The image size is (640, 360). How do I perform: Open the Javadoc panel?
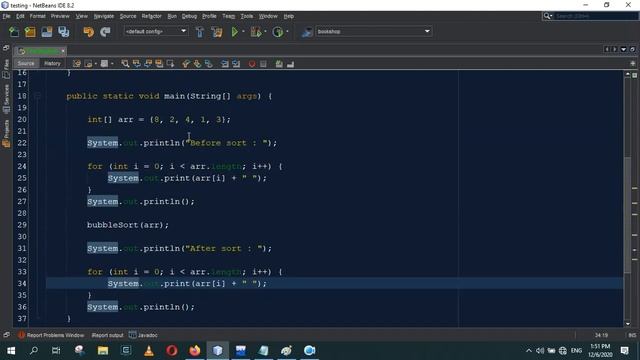[143, 335]
